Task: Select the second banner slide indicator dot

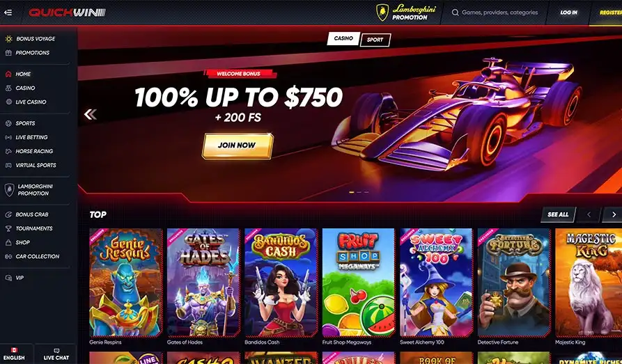Action: [359, 192]
